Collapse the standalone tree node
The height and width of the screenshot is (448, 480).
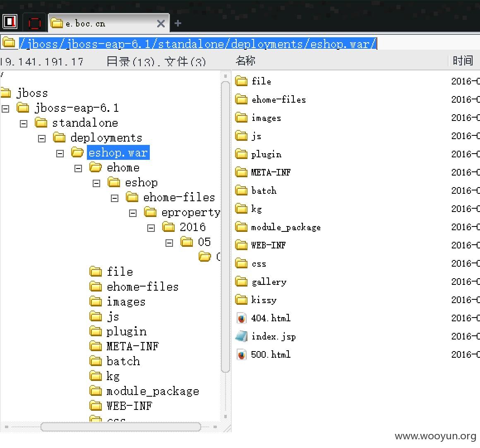24,124
